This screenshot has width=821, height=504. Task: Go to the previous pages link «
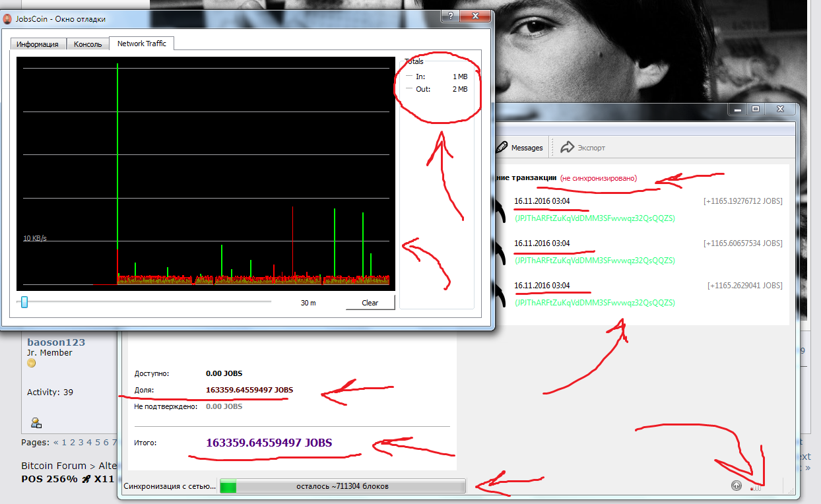click(56, 442)
